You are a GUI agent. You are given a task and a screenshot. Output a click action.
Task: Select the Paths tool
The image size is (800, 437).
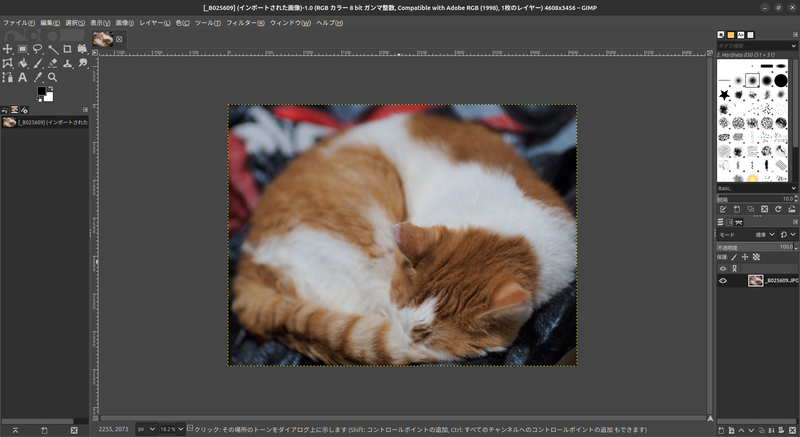click(x=8, y=78)
